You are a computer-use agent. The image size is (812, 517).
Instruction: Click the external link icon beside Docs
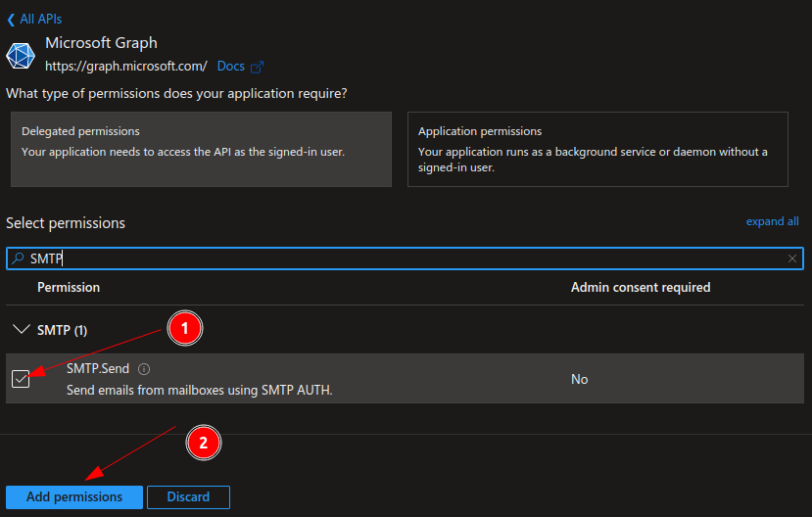pyautogui.click(x=257, y=67)
